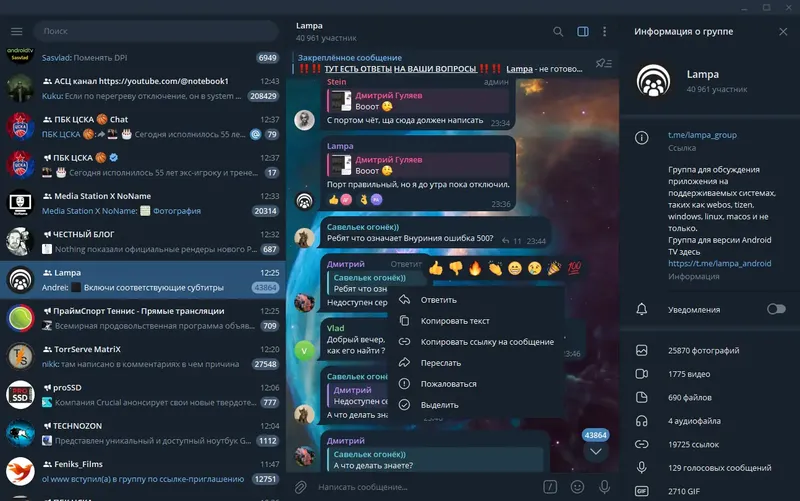Image resolution: width=800 pixels, height=501 pixels.
Task: Jump to the latest unread messages arrow
Action: point(595,452)
